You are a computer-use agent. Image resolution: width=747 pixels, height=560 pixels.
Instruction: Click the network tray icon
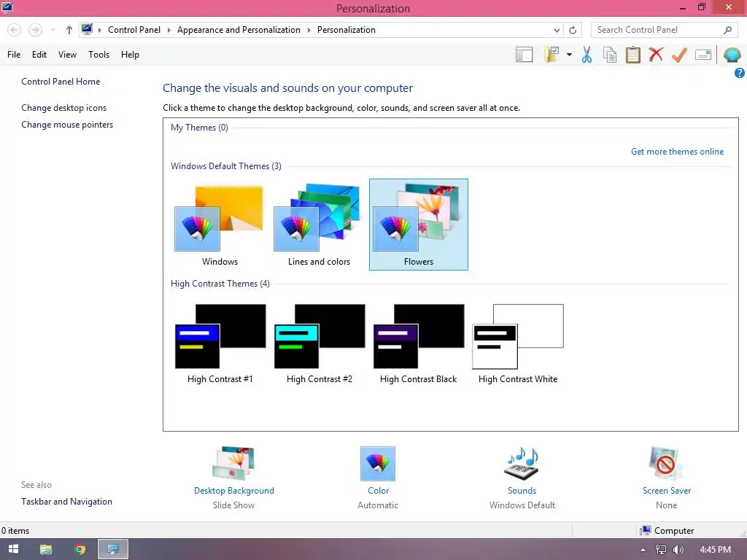click(660, 550)
